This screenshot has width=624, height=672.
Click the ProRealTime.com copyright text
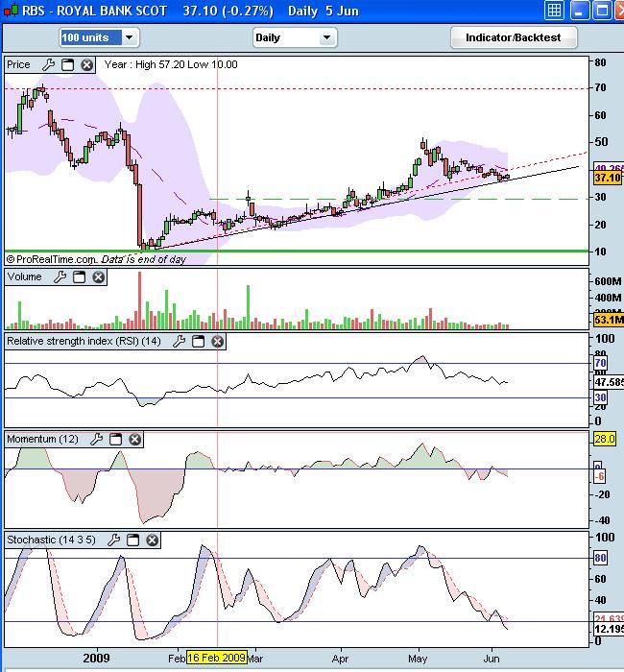(51, 259)
